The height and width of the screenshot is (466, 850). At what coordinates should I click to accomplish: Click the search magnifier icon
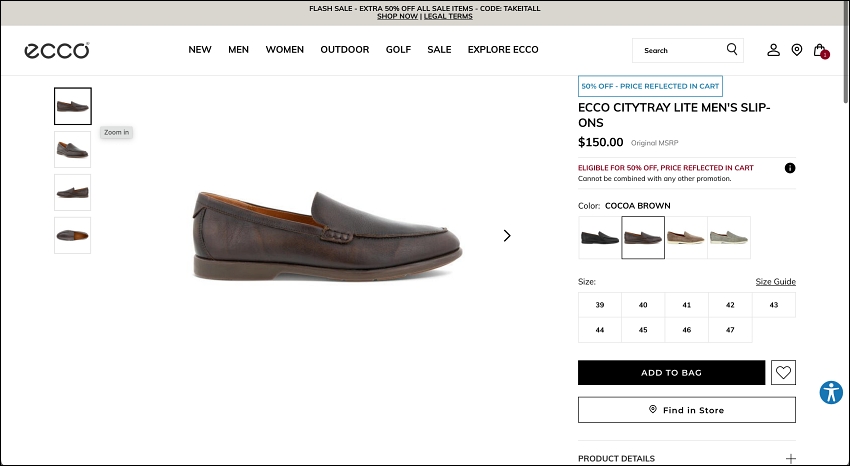[732, 49]
